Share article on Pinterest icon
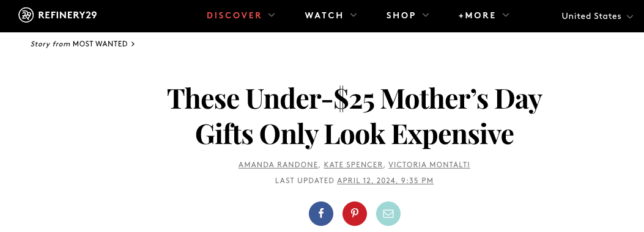Viewport: 644px width, 232px height. (355, 214)
